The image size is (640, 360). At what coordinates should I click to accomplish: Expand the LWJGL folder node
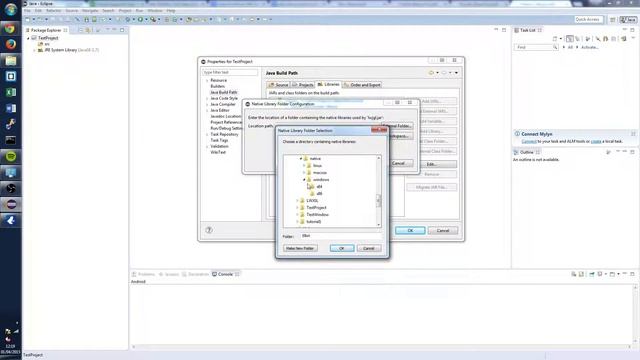[297, 200]
